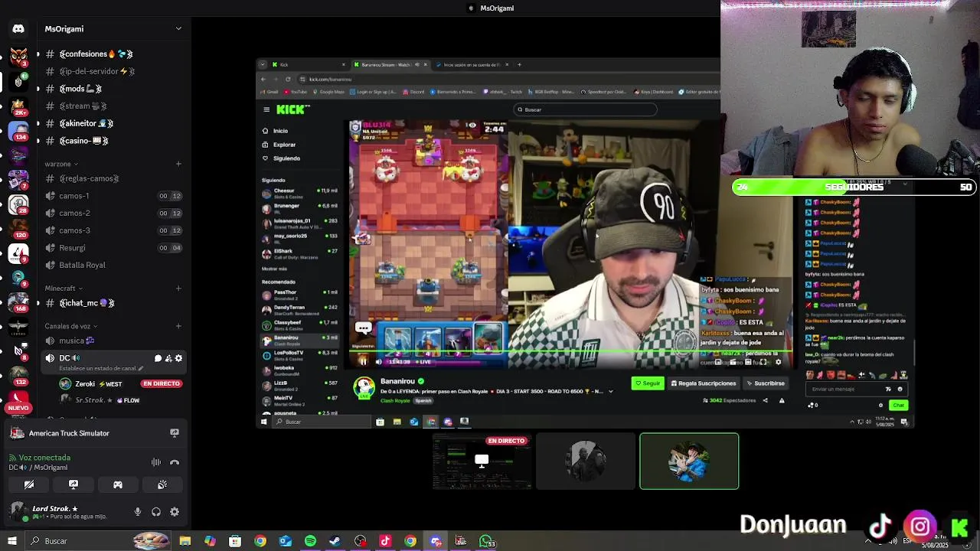Join the camos-3 voice channel
Screen dimensions: 980x551
point(113,230)
